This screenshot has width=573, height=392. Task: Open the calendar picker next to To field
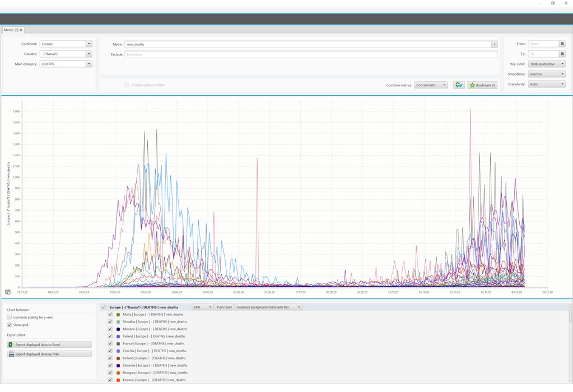click(x=563, y=54)
